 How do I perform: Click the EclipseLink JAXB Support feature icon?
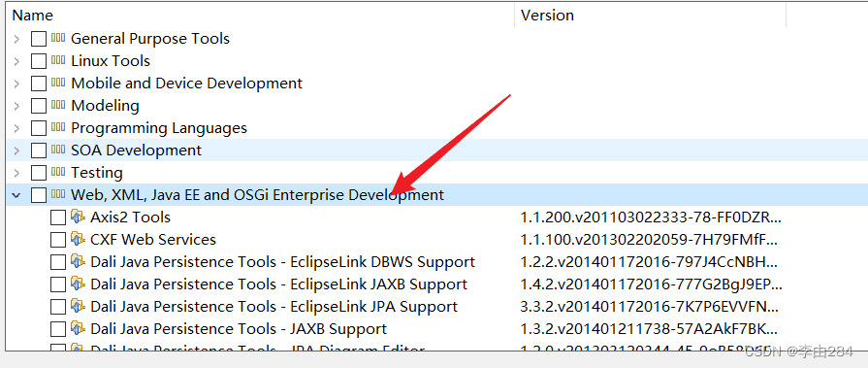point(78,284)
